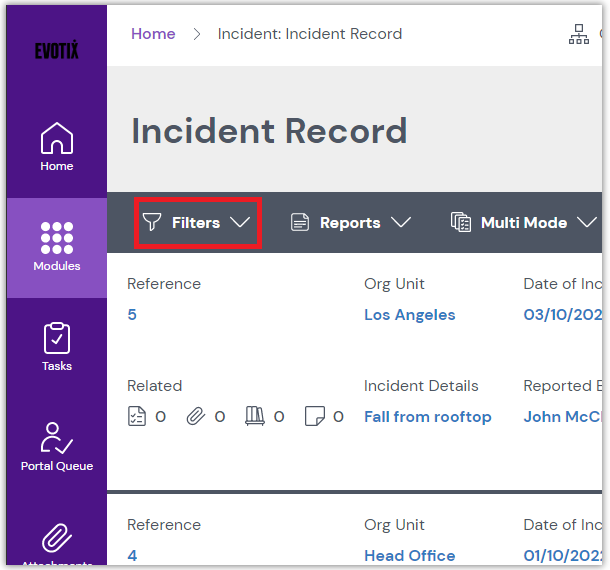Go to Tasks in sidebar
Viewport: 610px width, 570px height.
coord(56,346)
